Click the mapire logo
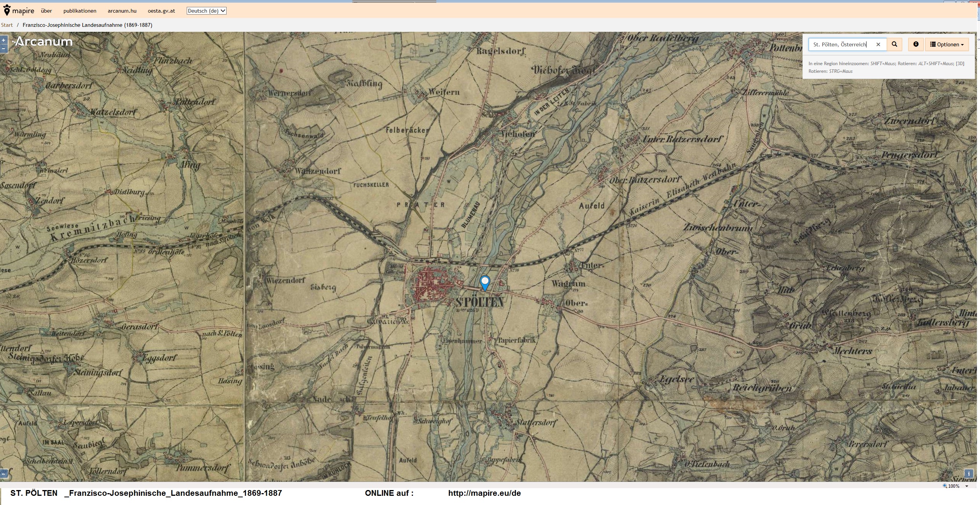980x505 pixels. click(x=19, y=11)
